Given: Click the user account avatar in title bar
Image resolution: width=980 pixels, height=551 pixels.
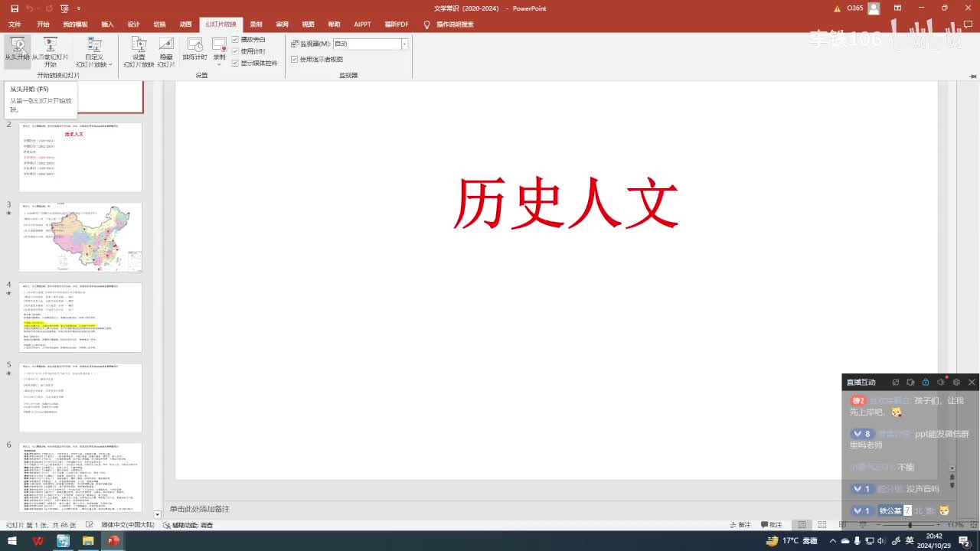Looking at the screenshot, I should click(x=874, y=8).
